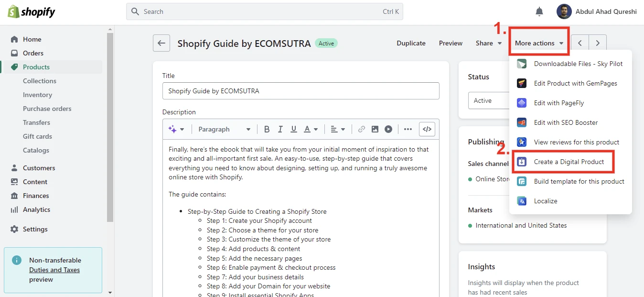The height and width of the screenshot is (297, 644).
Task: Open the Status Active select box
Action: click(x=489, y=100)
